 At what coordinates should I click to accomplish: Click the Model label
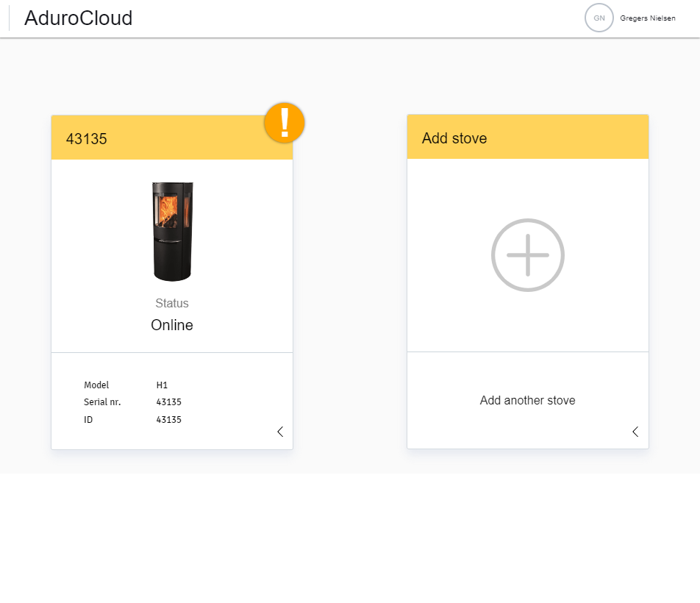(x=96, y=385)
